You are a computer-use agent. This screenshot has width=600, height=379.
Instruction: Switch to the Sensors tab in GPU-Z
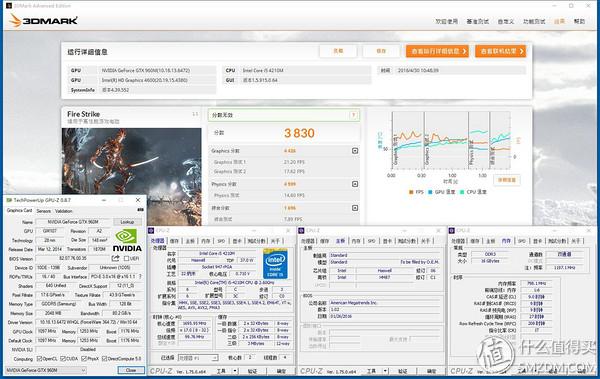pyautogui.click(x=43, y=211)
